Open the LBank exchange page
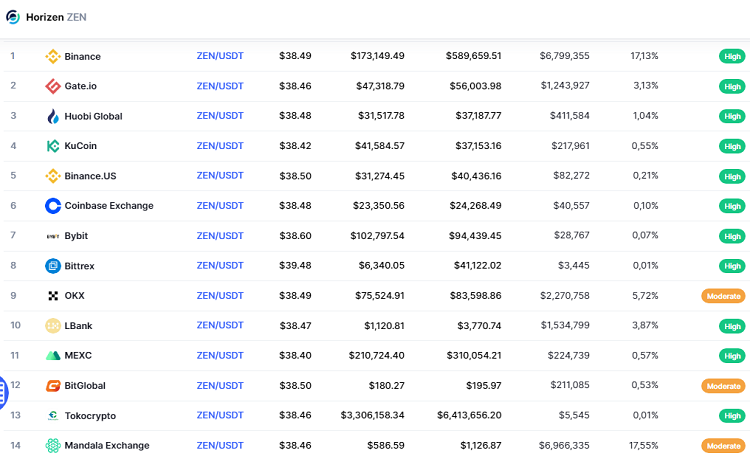 (x=78, y=326)
